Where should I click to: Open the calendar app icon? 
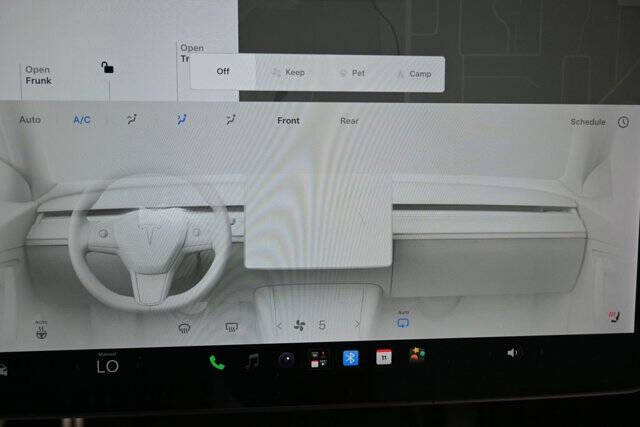[x=384, y=357]
